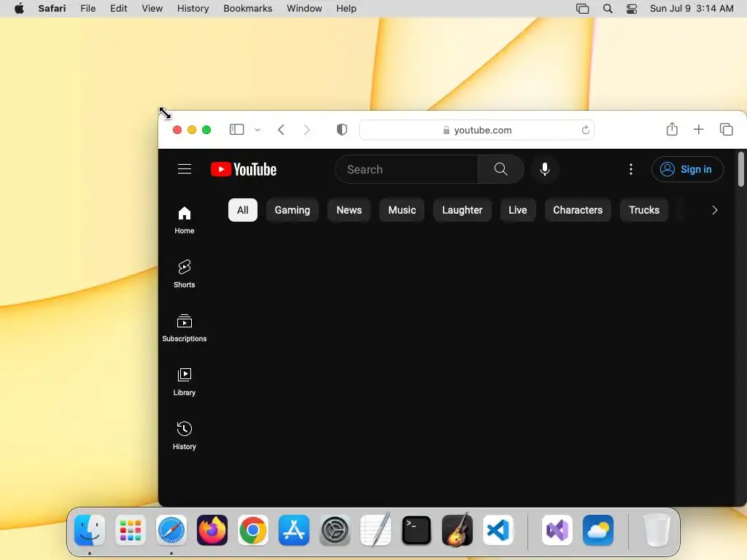Select the Characters category chip

pos(578,210)
